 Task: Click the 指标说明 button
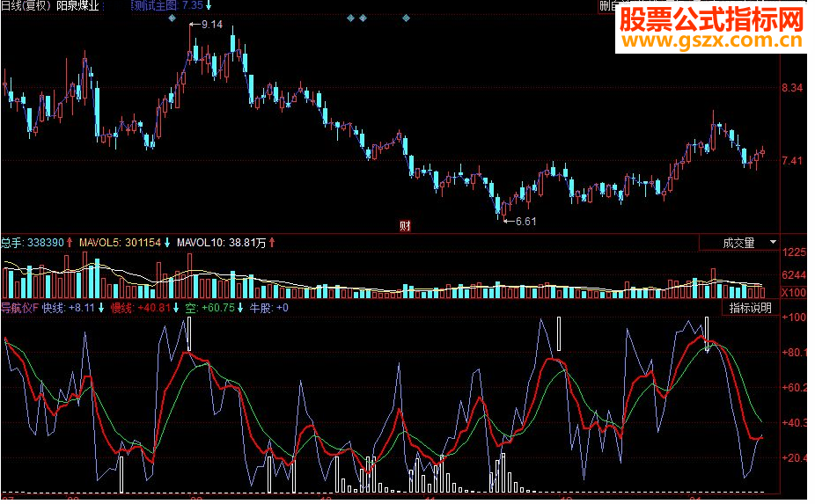(x=751, y=308)
